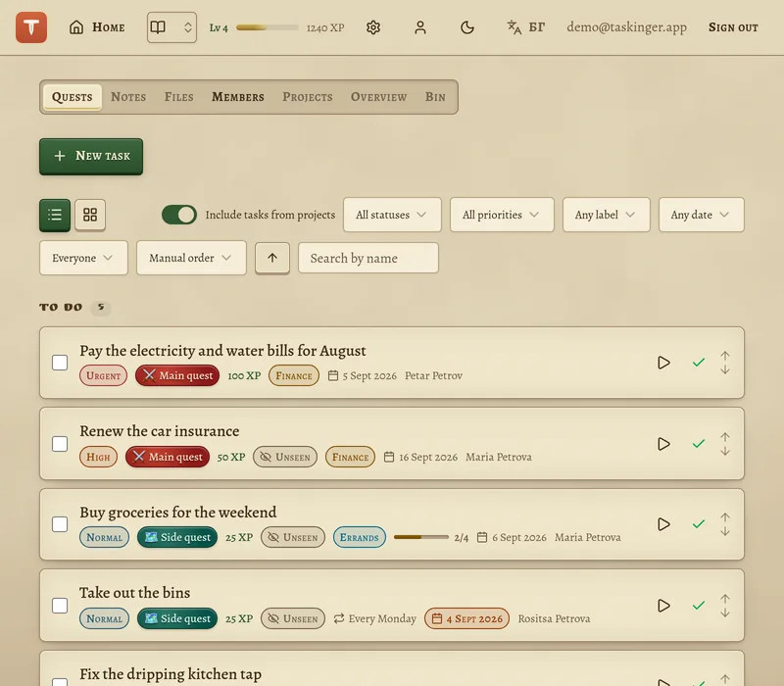
Task: Click demo@taskinger.app account email
Action: (626, 27)
